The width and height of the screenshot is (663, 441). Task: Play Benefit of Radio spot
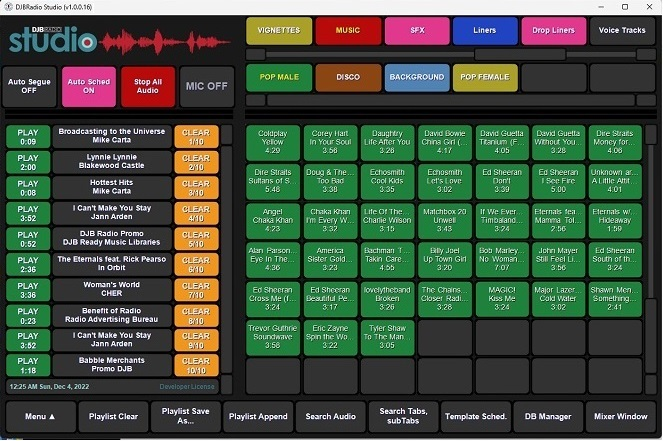(28, 315)
